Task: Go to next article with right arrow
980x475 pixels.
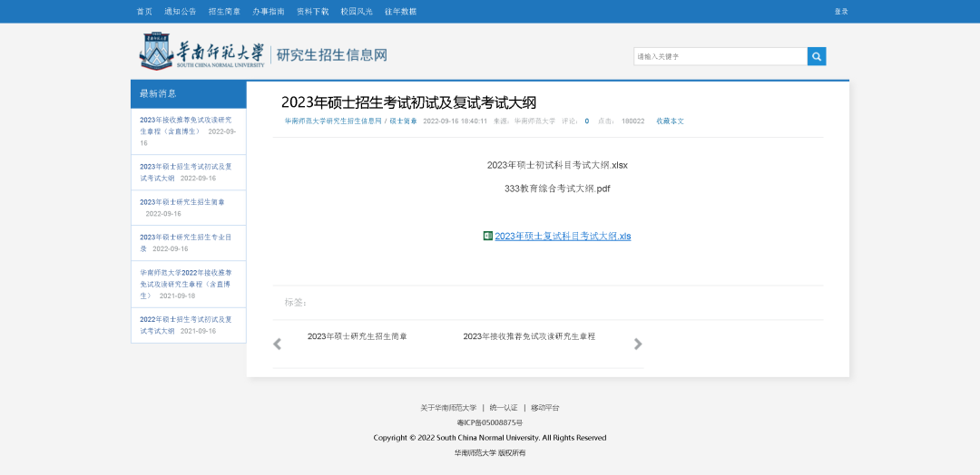Action: pos(638,344)
